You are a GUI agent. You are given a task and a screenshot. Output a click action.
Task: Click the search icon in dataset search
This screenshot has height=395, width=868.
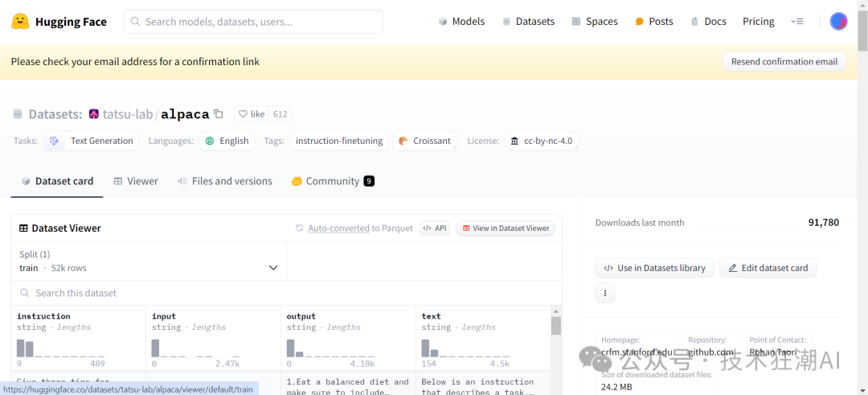[24, 293]
